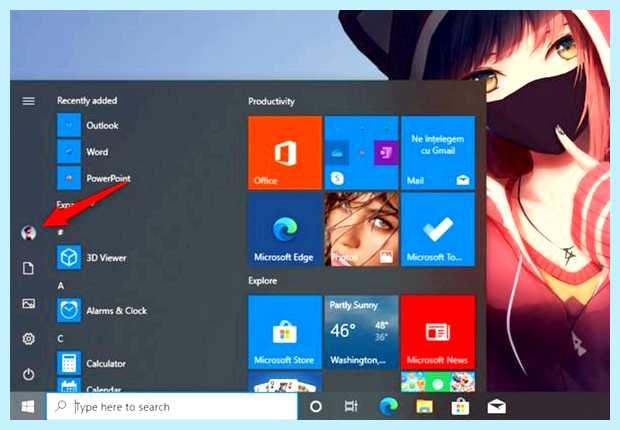The width and height of the screenshot is (620, 430).
Task: Click the letter 'C' list header
Action: click(60, 339)
